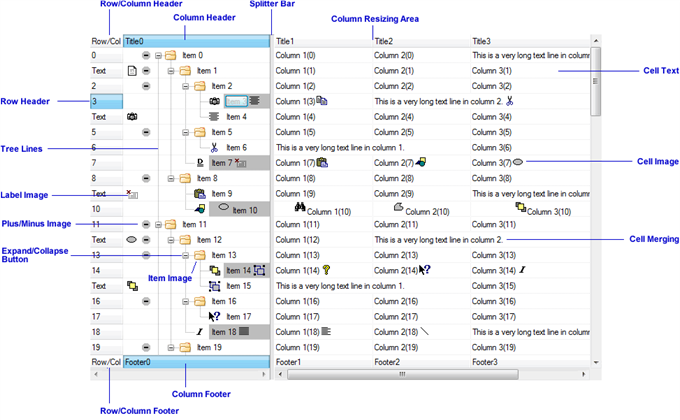Click the Footer2 footer cell
Viewport: 680px width, 420px height.
(x=422, y=362)
